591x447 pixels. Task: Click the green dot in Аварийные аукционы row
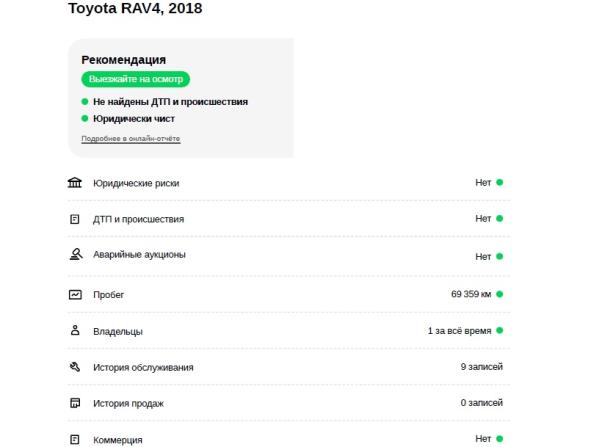(499, 256)
